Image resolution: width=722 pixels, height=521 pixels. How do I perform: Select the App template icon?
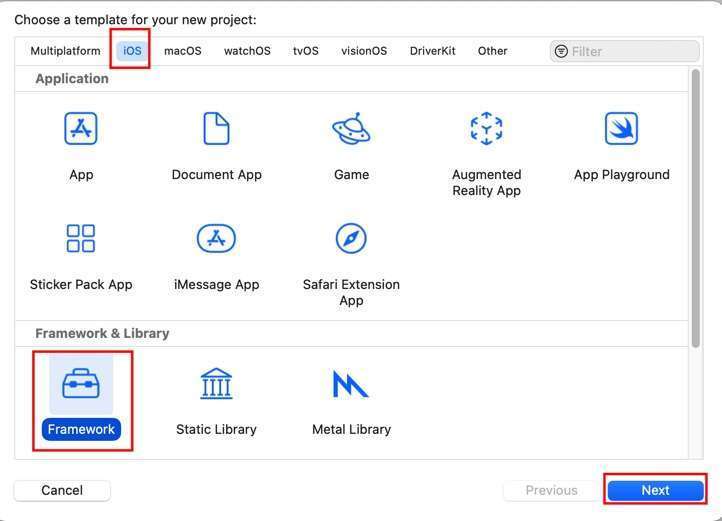(x=81, y=129)
